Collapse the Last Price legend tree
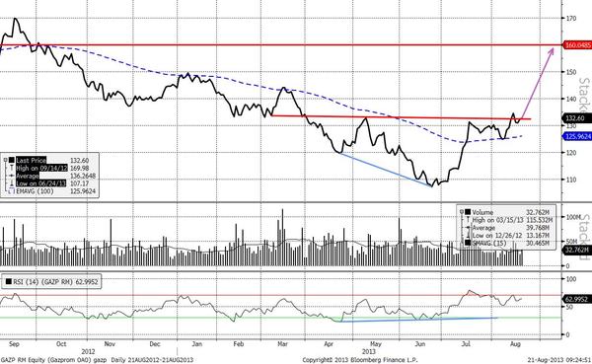This screenshot has width=592, height=364. click(x=5, y=160)
